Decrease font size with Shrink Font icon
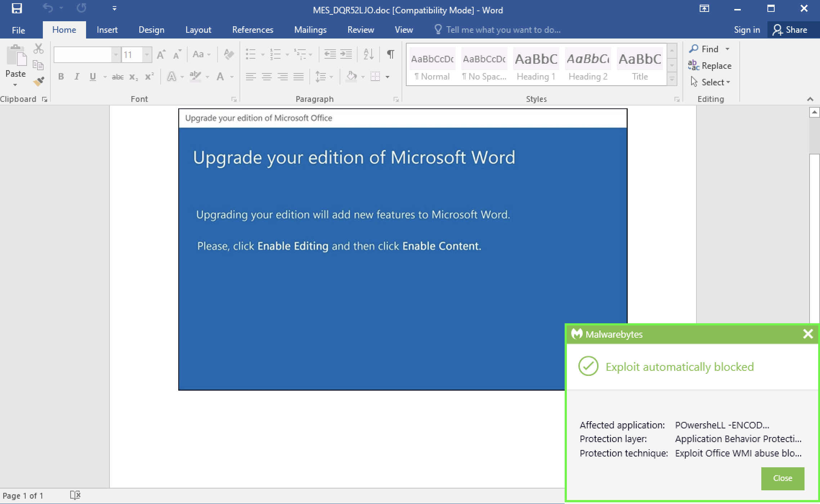 177,54
